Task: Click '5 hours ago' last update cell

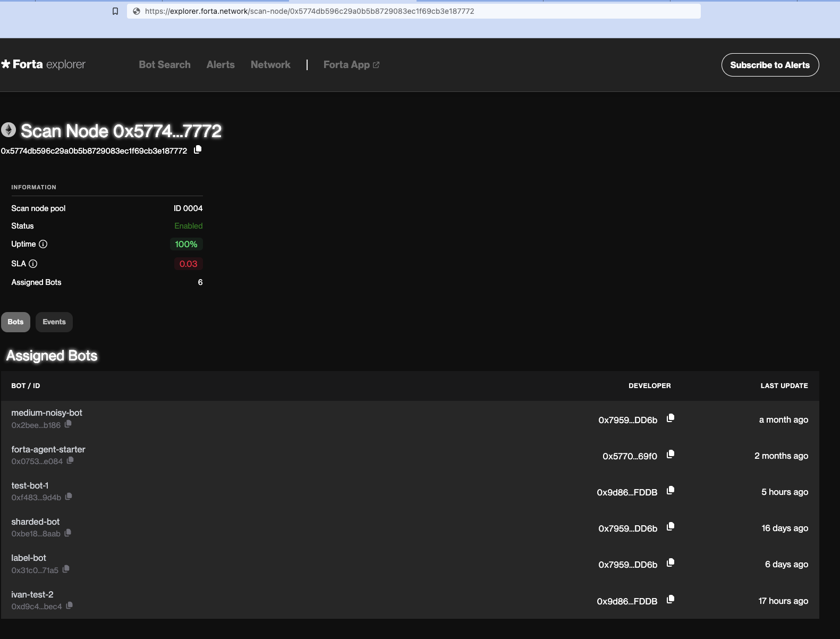Action: pos(785,492)
